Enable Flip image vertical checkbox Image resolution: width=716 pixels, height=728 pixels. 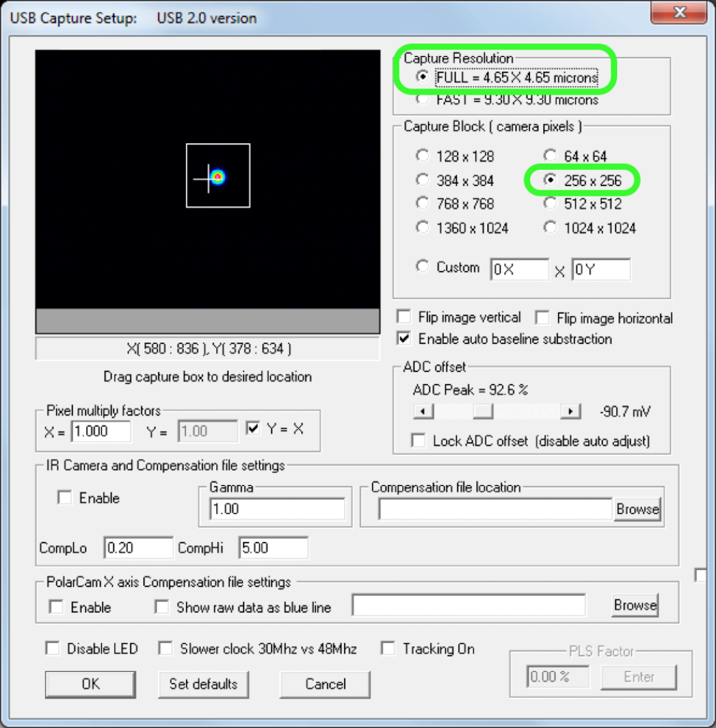click(x=405, y=317)
